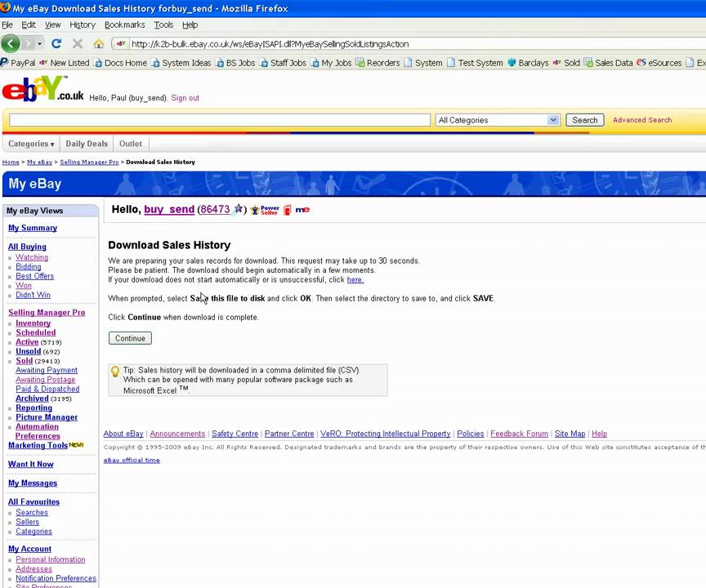Click the red eBay Shop door icon
The image size is (706, 588).
point(288,210)
